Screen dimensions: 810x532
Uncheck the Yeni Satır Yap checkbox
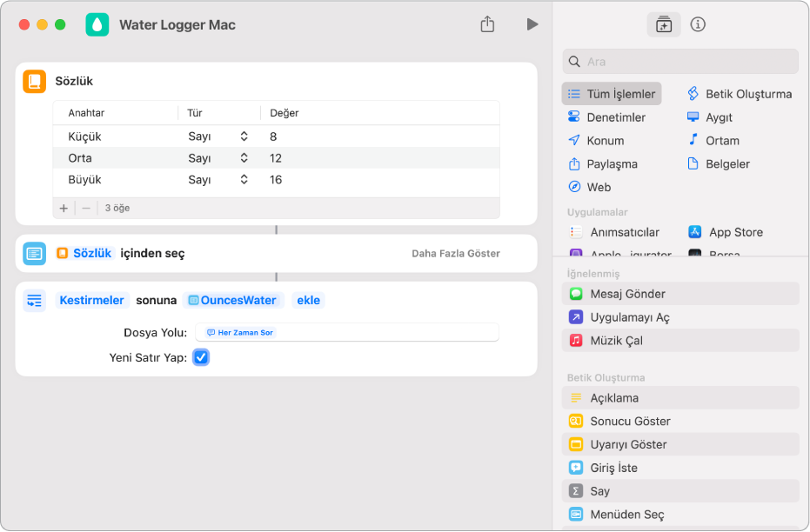click(x=201, y=357)
